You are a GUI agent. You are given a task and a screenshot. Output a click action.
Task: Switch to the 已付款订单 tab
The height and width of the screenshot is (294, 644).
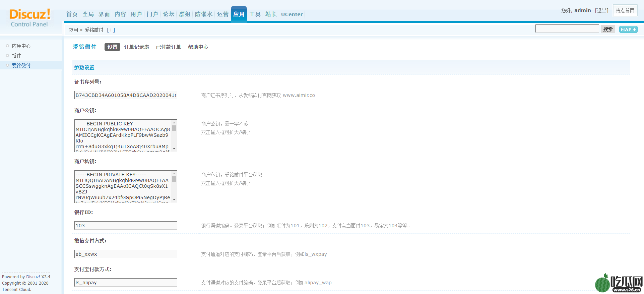169,47
